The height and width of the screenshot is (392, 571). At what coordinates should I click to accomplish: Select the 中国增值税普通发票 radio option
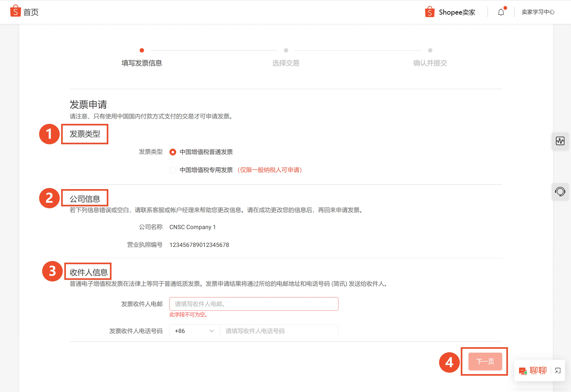click(x=173, y=152)
